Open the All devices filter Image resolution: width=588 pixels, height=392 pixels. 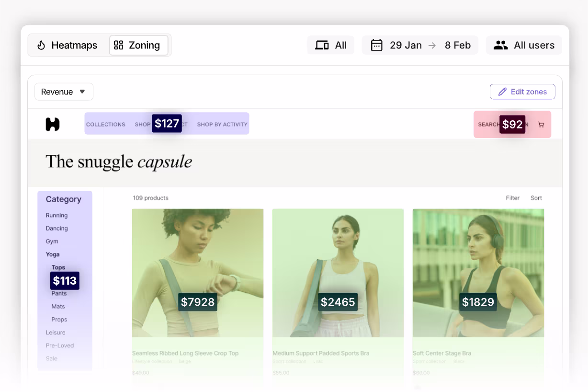[331, 45]
